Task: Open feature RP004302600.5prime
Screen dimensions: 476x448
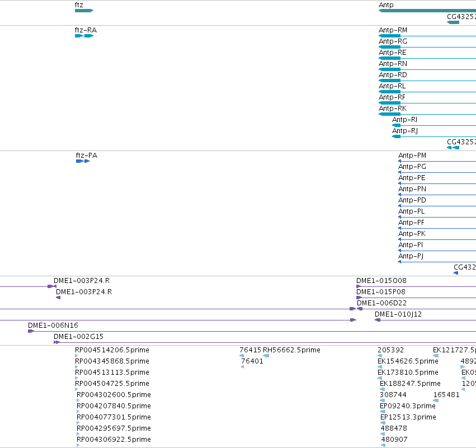Action: pyautogui.click(x=114, y=395)
